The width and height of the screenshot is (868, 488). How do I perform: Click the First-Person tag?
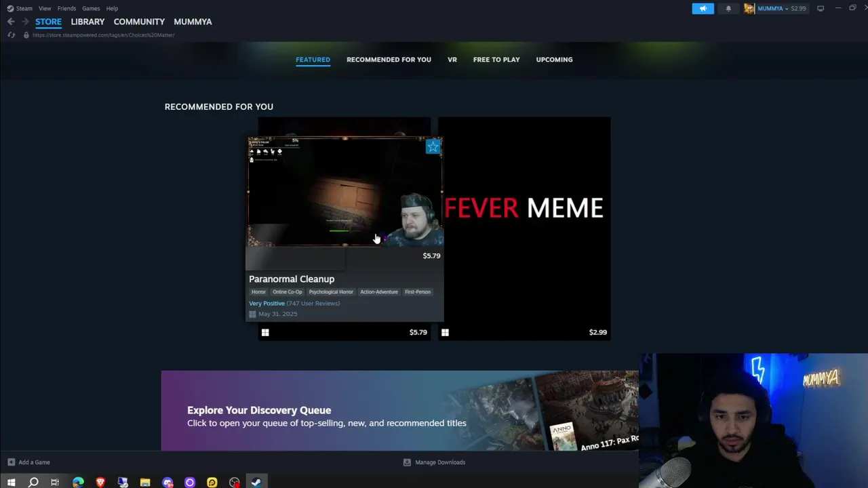pyautogui.click(x=418, y=292)
